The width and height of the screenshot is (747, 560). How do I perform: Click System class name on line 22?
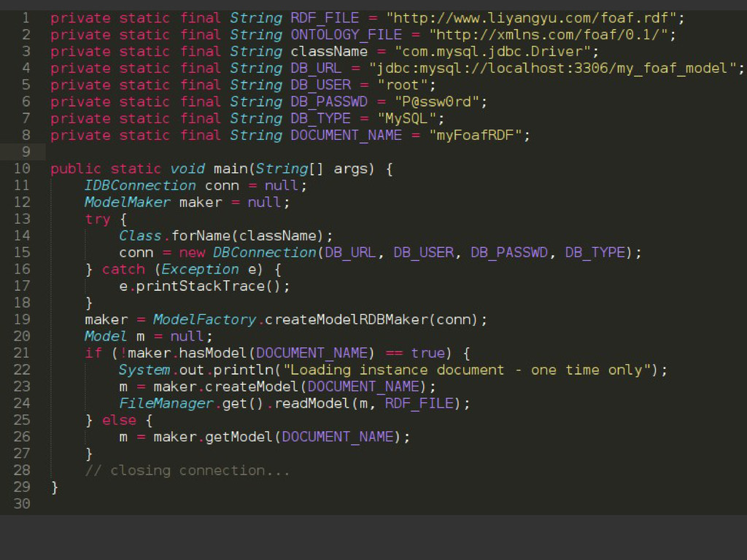(x=144, y=370)
